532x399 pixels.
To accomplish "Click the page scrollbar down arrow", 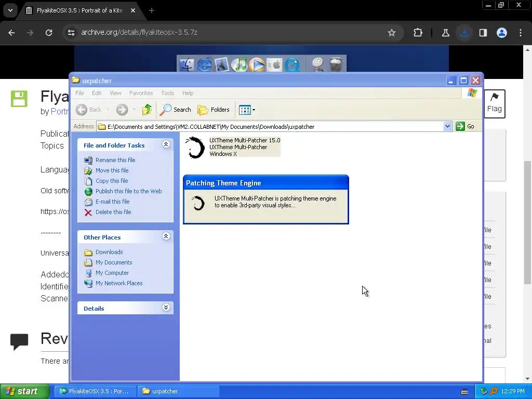I will (x=527, y=379).
